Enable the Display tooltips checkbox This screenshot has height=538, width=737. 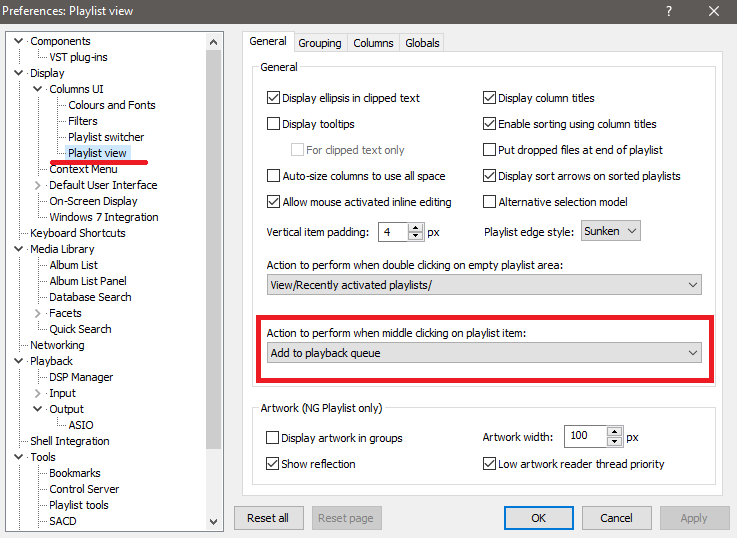[x=274, y=124]
